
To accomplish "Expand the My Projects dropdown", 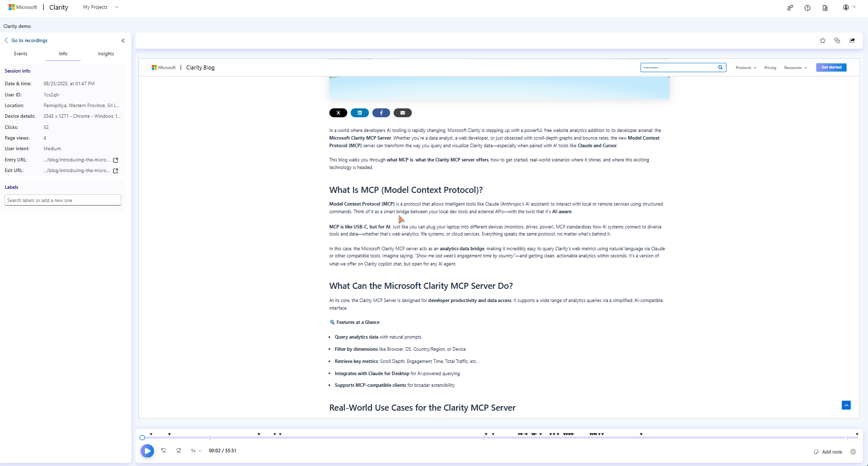I will coord(101,7).
